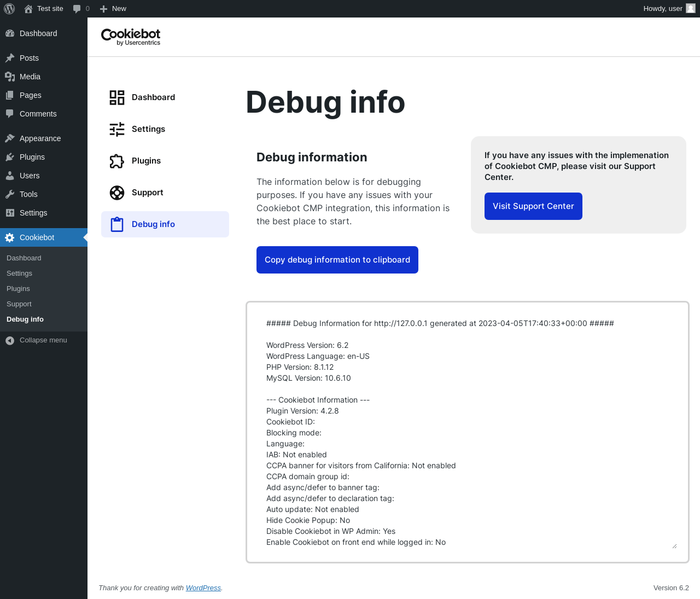Screen dimensions: 700x599
Task: Switch to Cookiebot Plugins tab label
Action: pyautogui.click(x=146, y=161)
